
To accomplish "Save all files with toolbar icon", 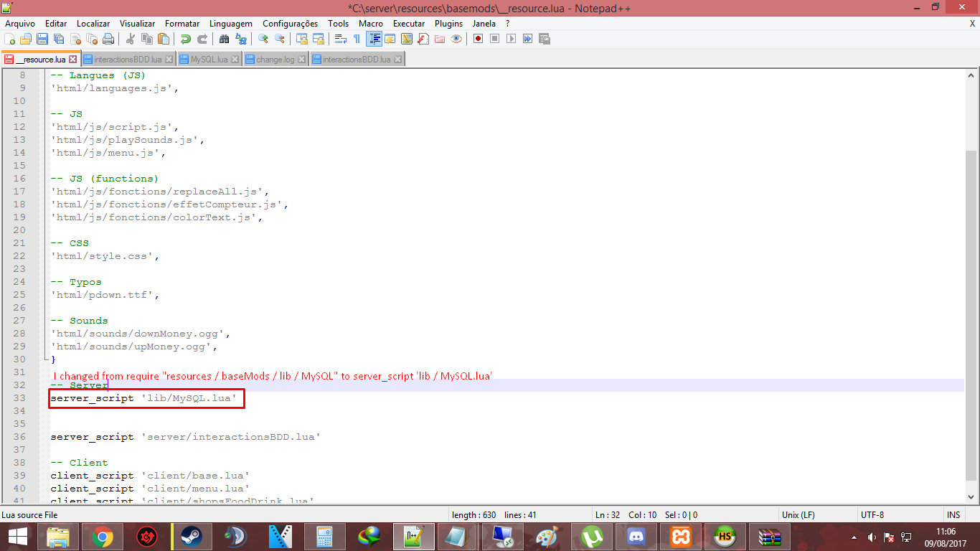I will (59, 39).
